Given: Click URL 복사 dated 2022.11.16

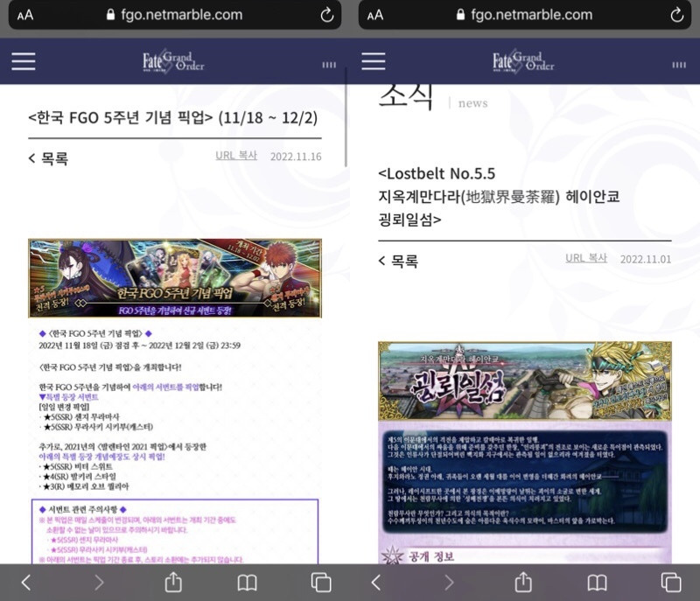Looking at the screenshot, I should (x=236, y=156).
